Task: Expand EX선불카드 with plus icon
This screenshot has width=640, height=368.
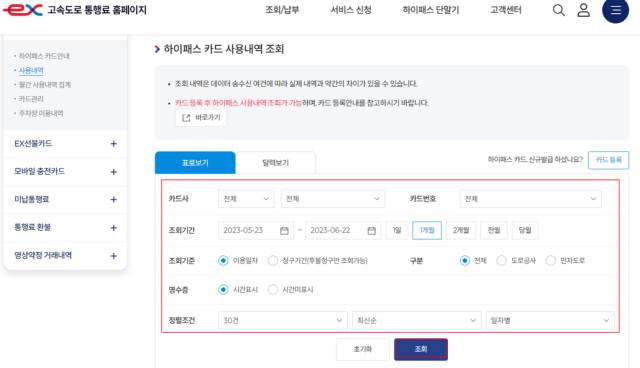Action: 113,144
